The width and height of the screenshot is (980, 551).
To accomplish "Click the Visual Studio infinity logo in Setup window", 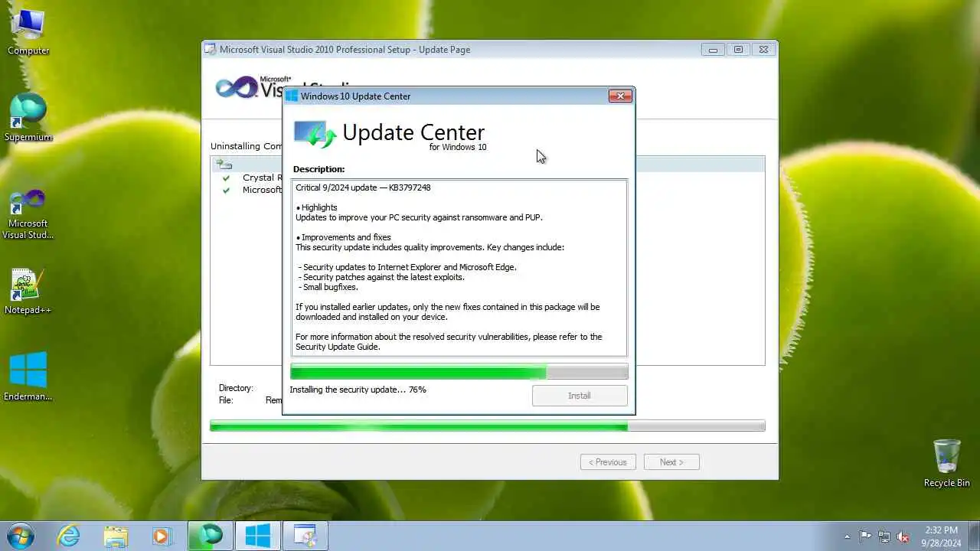I will 237,87.
